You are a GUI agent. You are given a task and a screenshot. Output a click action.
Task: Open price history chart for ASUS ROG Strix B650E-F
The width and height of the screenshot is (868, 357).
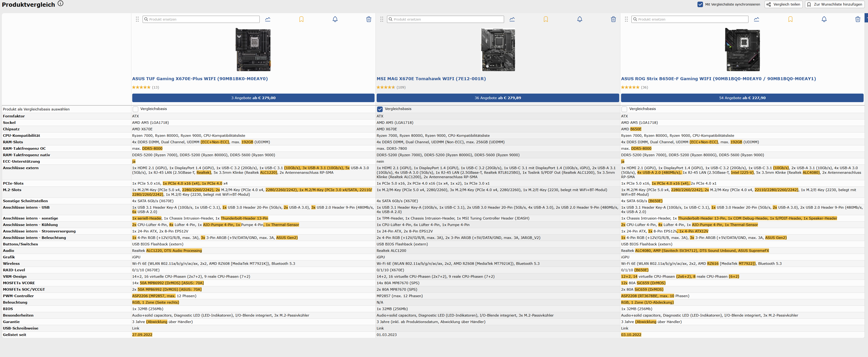click(757, 19)
